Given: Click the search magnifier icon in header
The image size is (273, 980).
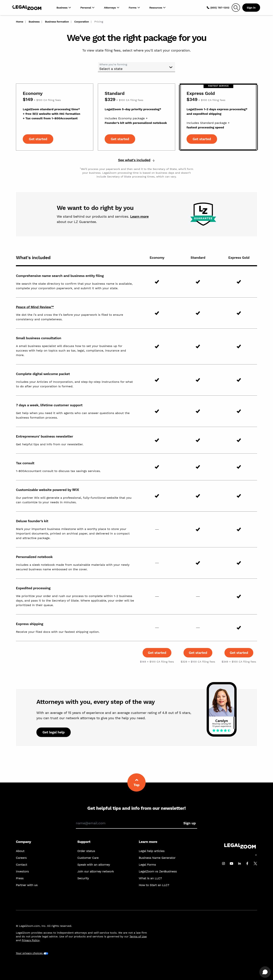Looking at the screenshot, I should [x=236, y=8].
